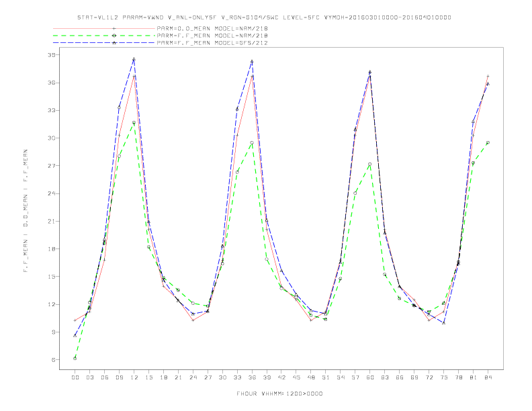Click x-axis tick label 72

429,377
